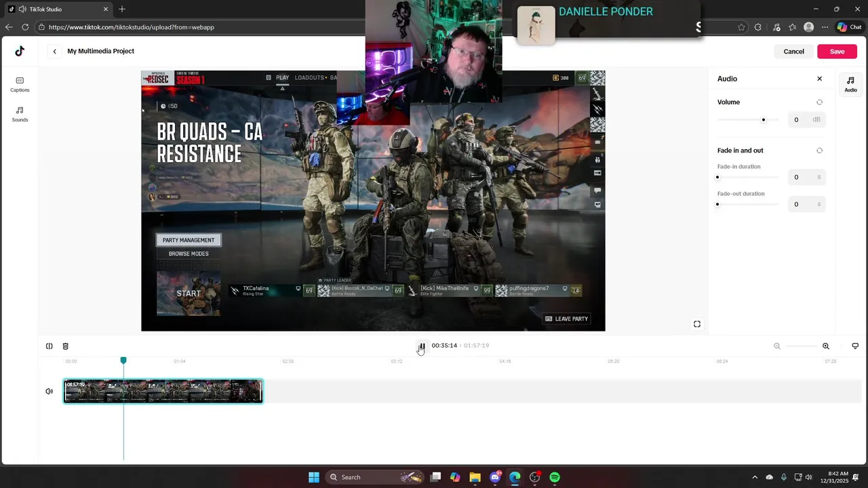Go back in the browser
868x488 pixels.
pyautogui.click(x=8, y=27)
